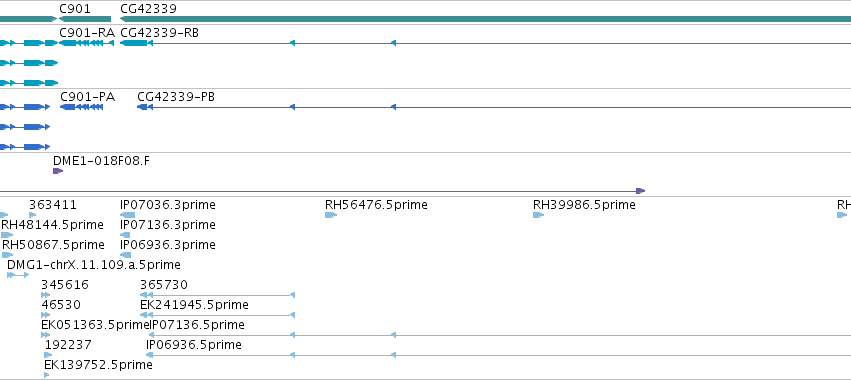Select the IP07136.3prime EST feature

(x=125, y=235)
